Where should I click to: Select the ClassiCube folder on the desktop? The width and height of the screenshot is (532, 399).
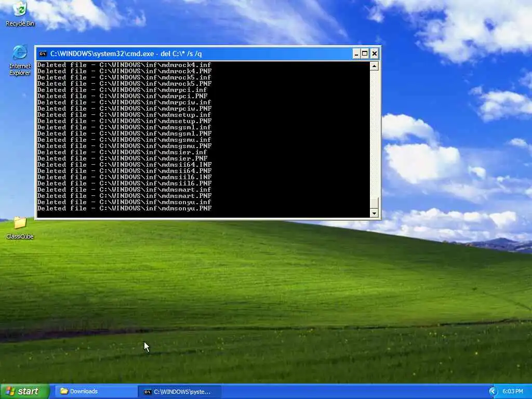tap(20, 228)
